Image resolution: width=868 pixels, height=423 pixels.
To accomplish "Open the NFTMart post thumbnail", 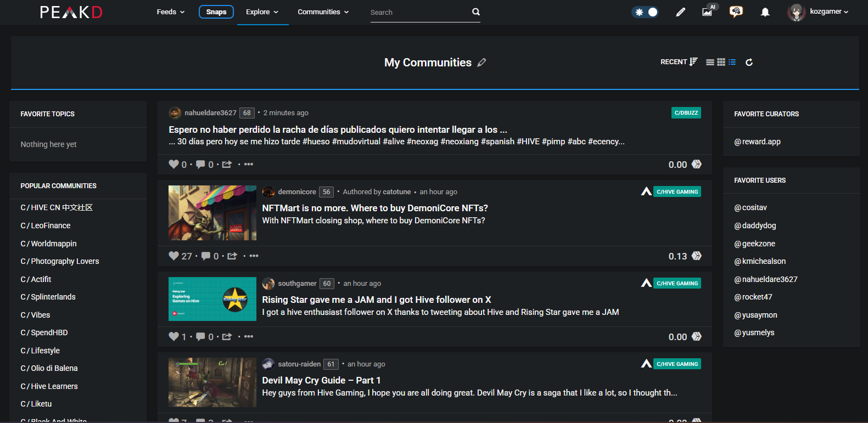I will (212, 213).
